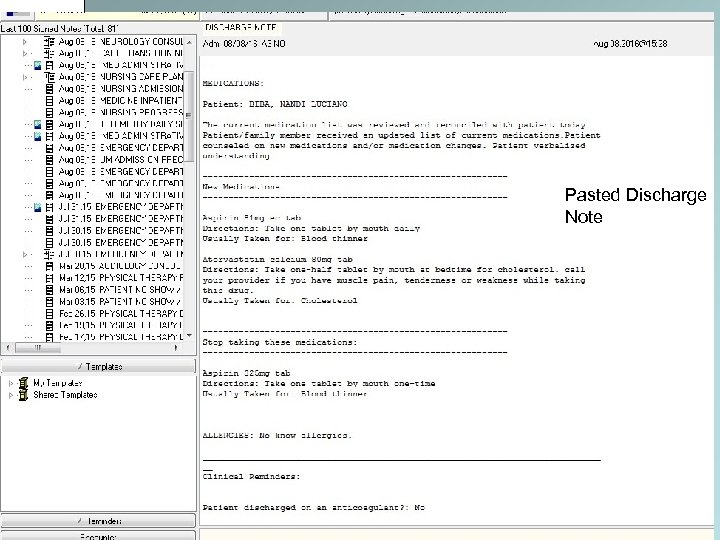Click the 'Atorvastatin calcium 80mg tab' line
This screenshot has height=540, width=720.
(278, 259)
